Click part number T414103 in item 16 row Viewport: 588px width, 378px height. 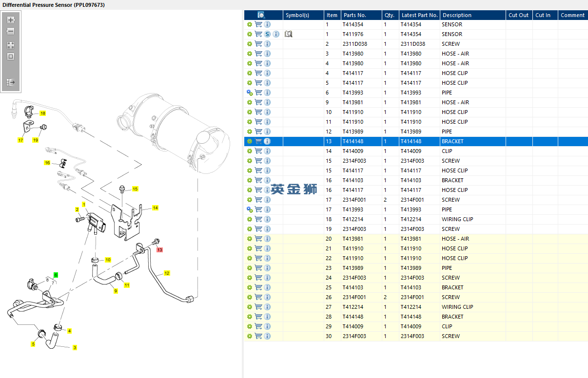pos(353,180)
